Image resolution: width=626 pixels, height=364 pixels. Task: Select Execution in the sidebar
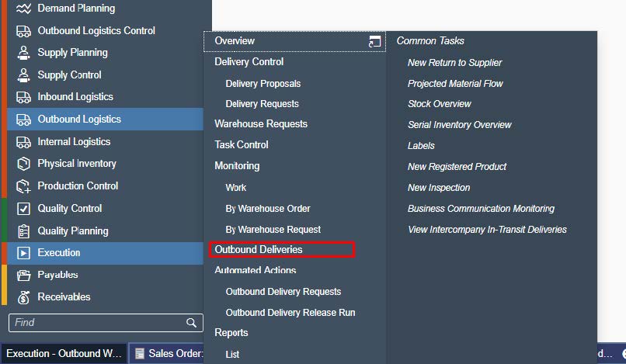106,253
